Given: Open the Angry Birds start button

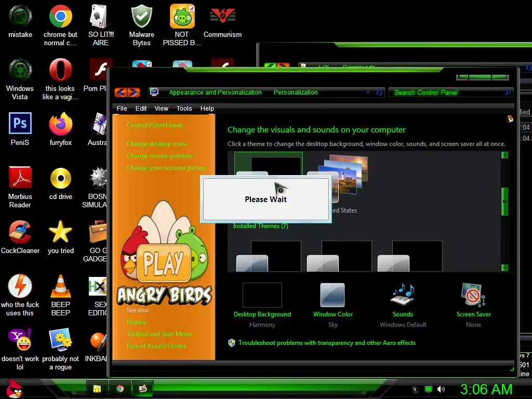Looking at the screenshot, I should pos(14,389).
